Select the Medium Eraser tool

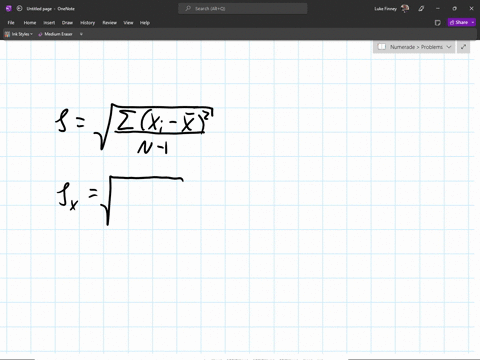coord(55,34)
